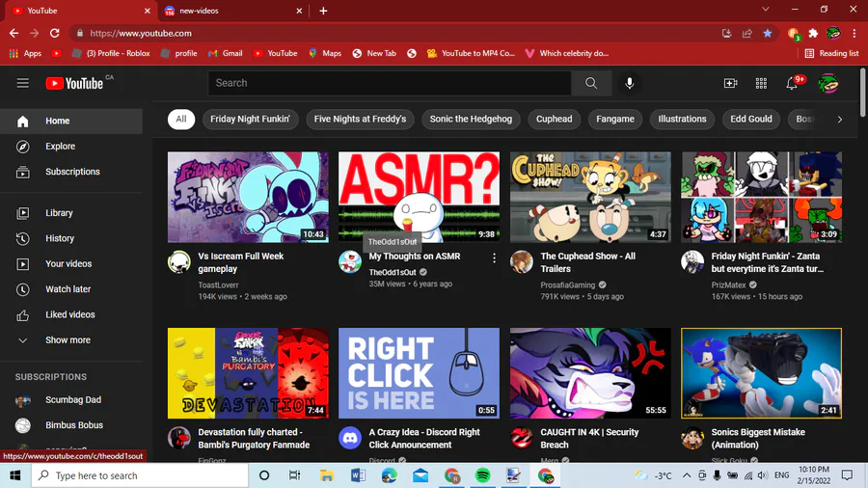Open Chrome's three-dot menu
868x488 pixels.
[854, 33]
